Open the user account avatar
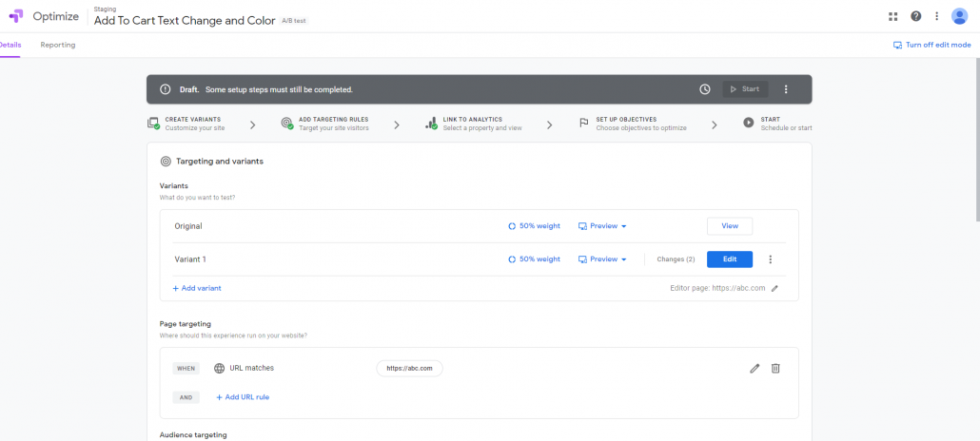The height and width of the screenshot is (441, 980). 959,16
